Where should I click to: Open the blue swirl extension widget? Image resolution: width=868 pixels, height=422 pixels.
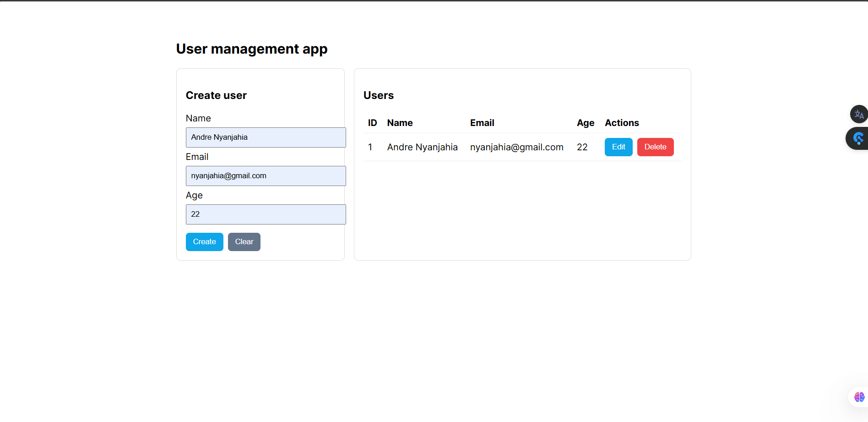click(x=858, y=138)
